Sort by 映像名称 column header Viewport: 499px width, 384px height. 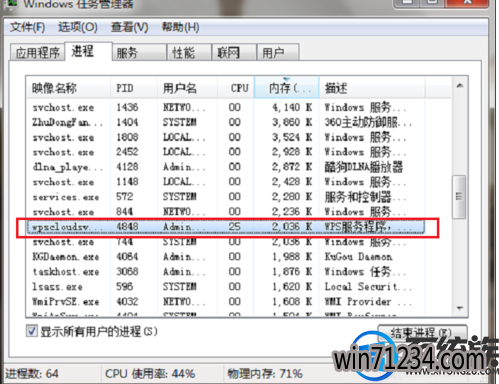point(68,88)
